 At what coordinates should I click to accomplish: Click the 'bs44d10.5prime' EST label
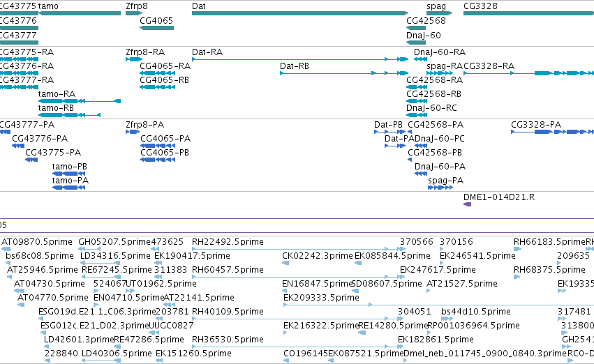(476, 312)
